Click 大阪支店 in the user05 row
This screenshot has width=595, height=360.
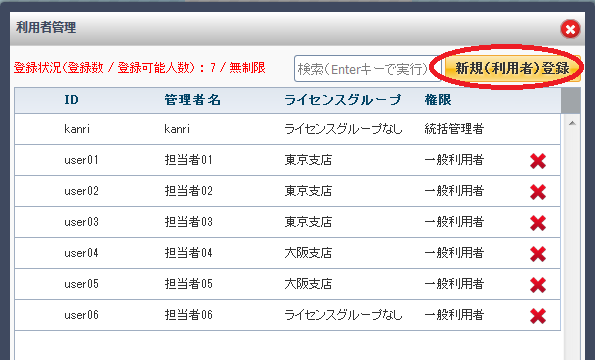tap(308, 284)
